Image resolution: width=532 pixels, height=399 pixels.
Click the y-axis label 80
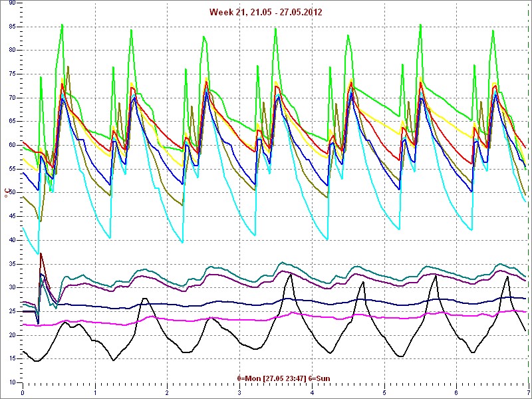pos(11,51)
